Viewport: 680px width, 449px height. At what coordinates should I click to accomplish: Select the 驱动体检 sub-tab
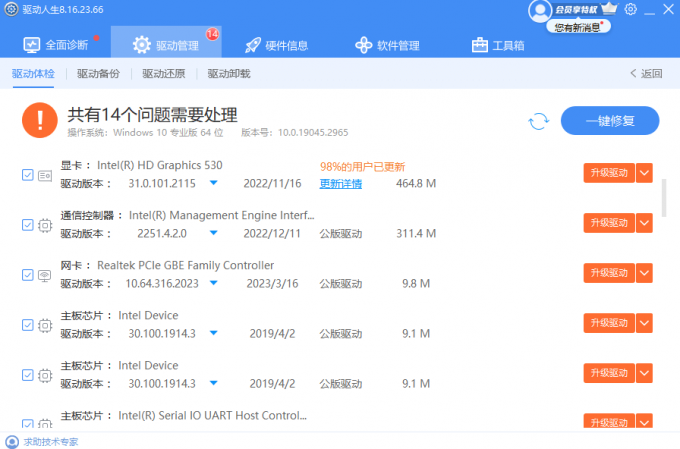(x=33, y=74)
